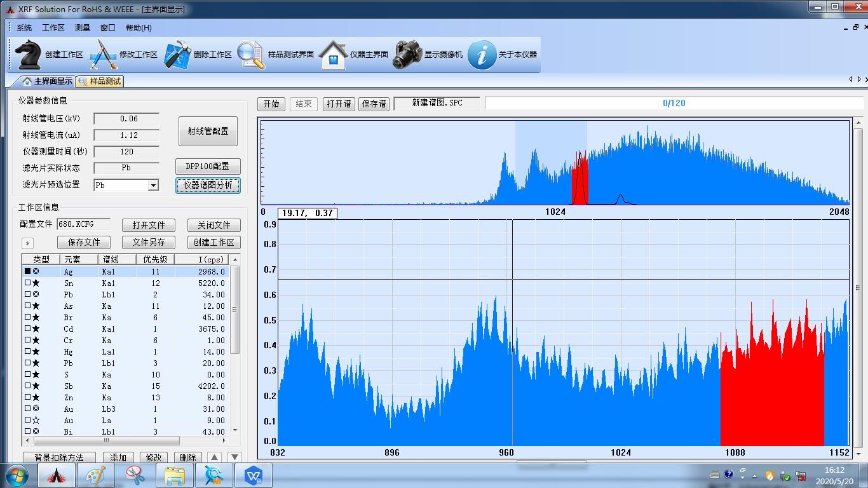
Task: Open 关于本仪器 info icon
Action: tap(482, 55)
